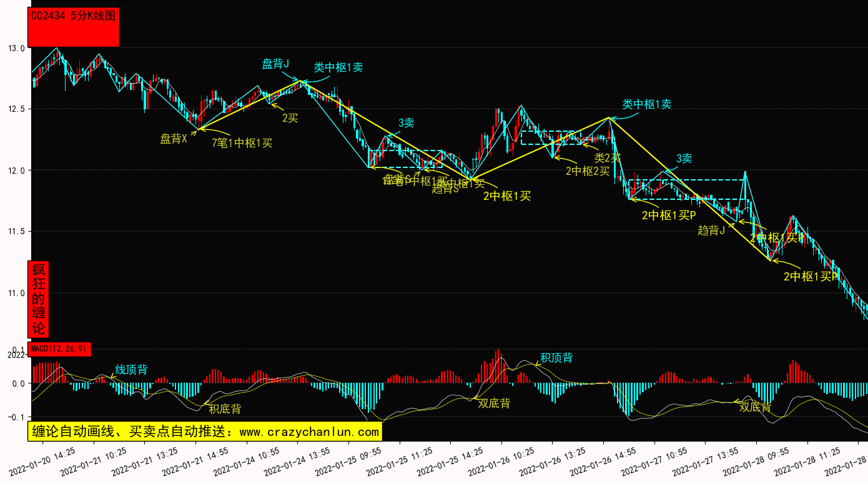Select the 积顶背 label in MACD panel
This screenshot has height=484, width=868.
pyautogui.click(x=556, y=358)
